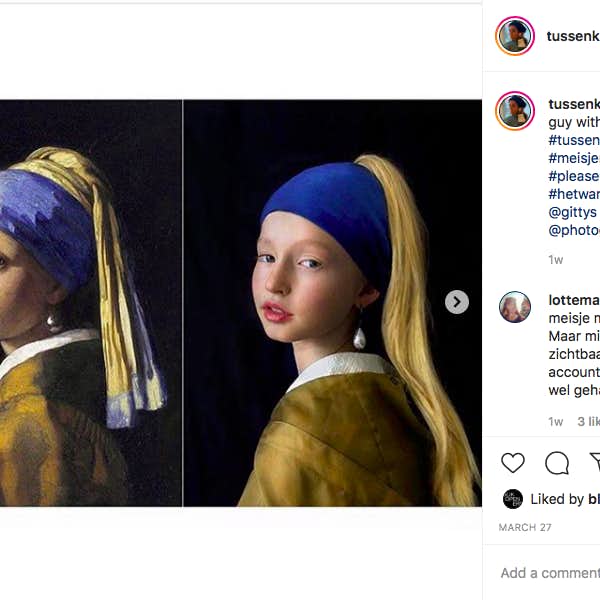Click the heart Like icon
The height and width of the screenshot is (600, 600).
[x=513, y=462]
